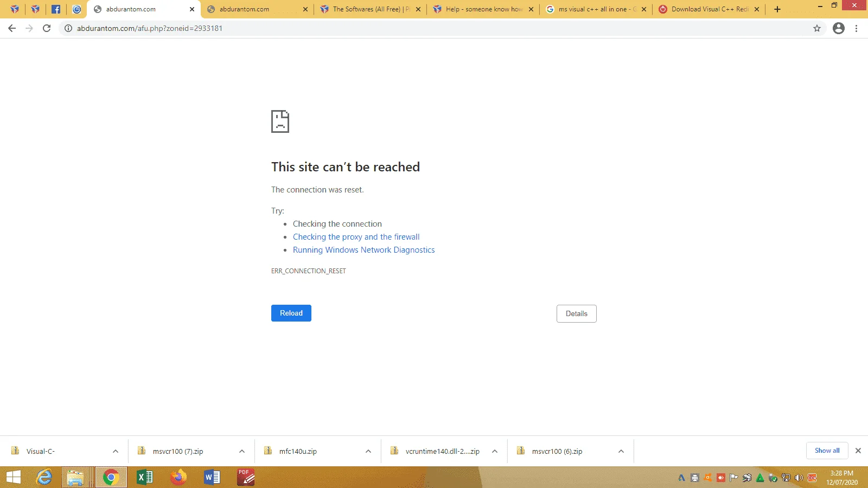Expand options for vcruntime140.dll zip
Image resolution: width=868 pixels, height=488 pixels.
point(495,451)
